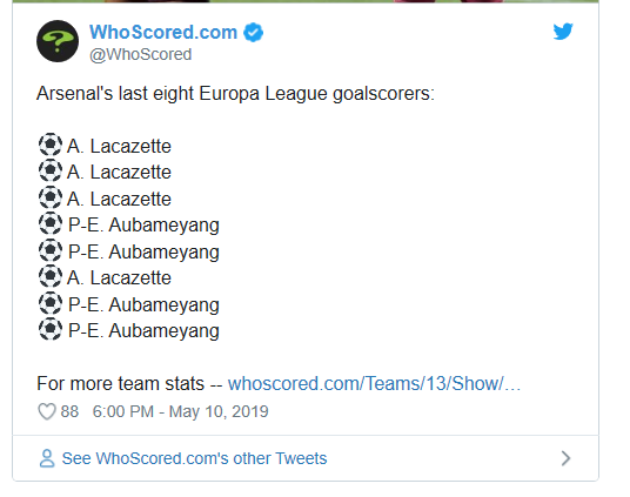The height and width of the screenshot is (497, 630).
Task: Open the 6:00 PM - May 10, 2019 timestamp
Action: coord(180,411)
